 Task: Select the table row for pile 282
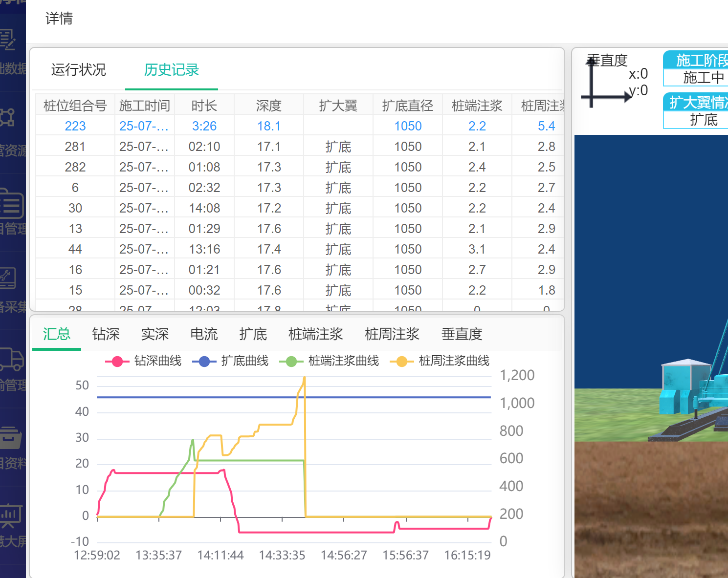point(75,167)
